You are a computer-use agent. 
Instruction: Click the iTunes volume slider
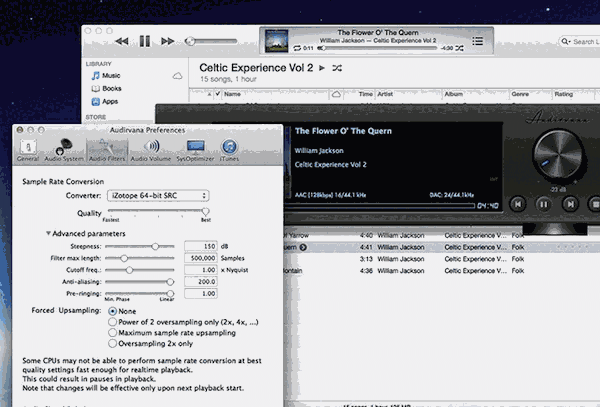211,41
